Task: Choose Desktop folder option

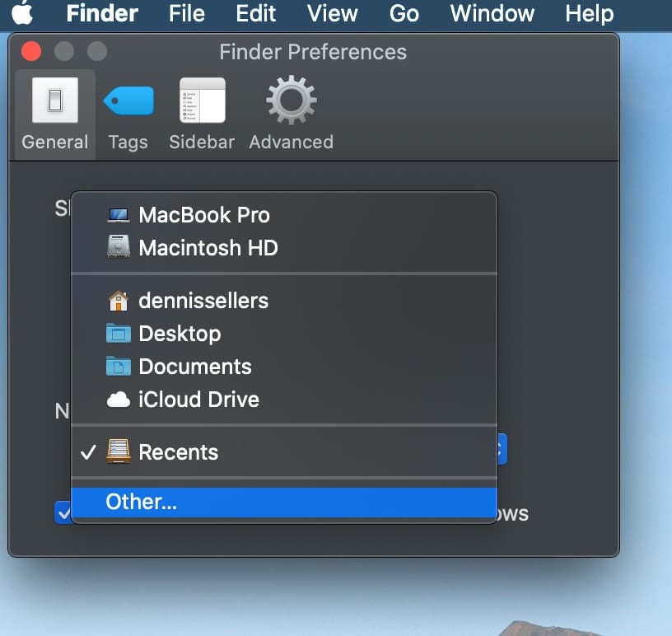Action: point(180,334)
